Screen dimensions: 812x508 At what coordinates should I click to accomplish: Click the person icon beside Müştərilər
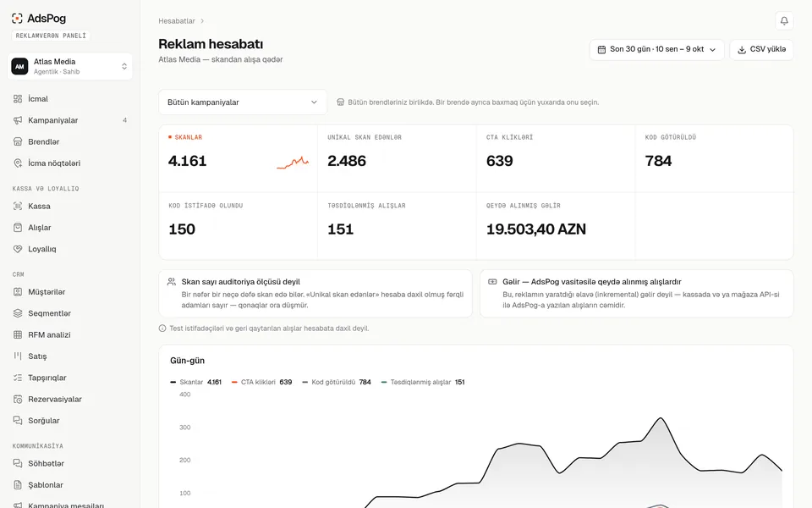[18, 292]
